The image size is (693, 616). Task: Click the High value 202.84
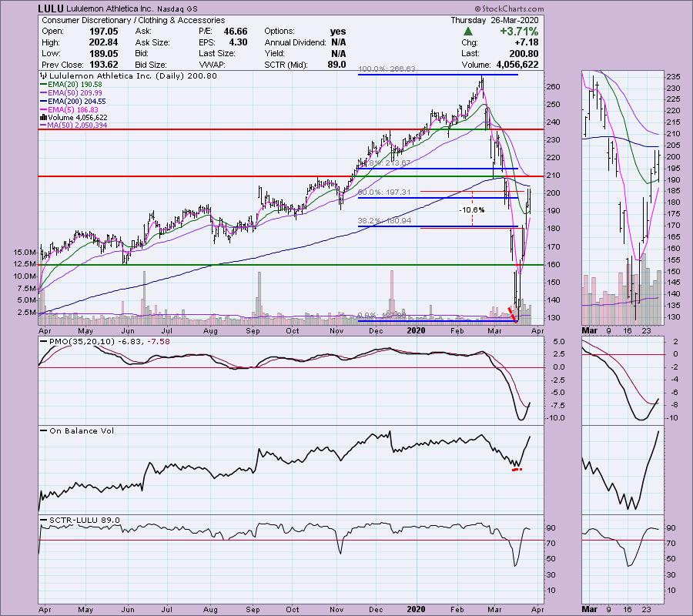tap(103, 42)
